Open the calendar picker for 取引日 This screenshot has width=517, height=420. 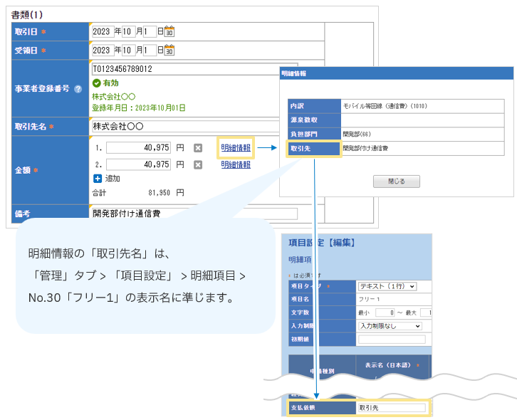[x=169, y=31]
